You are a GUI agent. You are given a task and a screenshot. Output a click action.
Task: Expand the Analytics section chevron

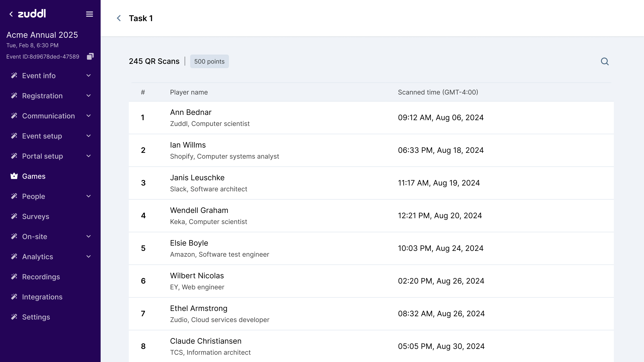coord(89,256)
